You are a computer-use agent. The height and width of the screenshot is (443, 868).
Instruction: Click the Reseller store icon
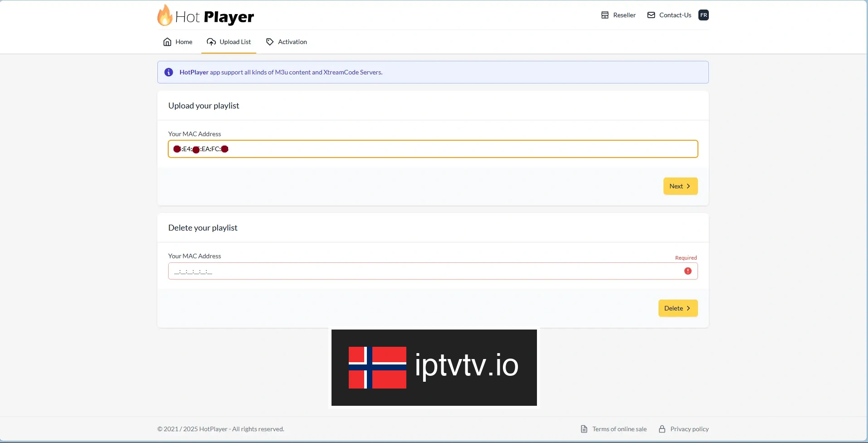pos(605,15)
